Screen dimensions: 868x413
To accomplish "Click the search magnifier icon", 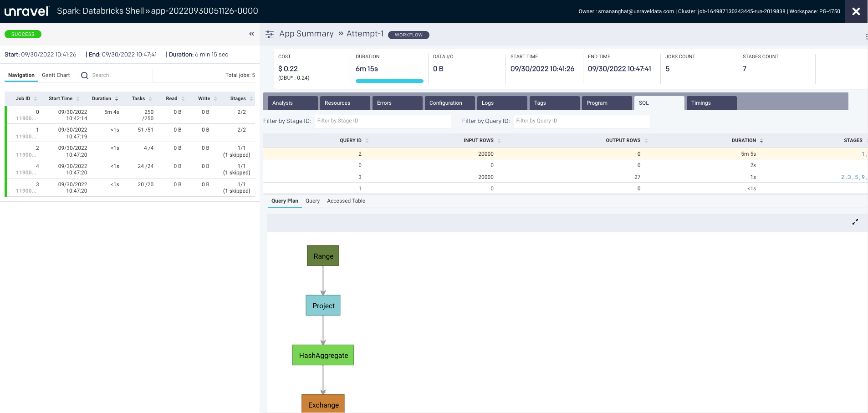I will (x=85, y=76).
